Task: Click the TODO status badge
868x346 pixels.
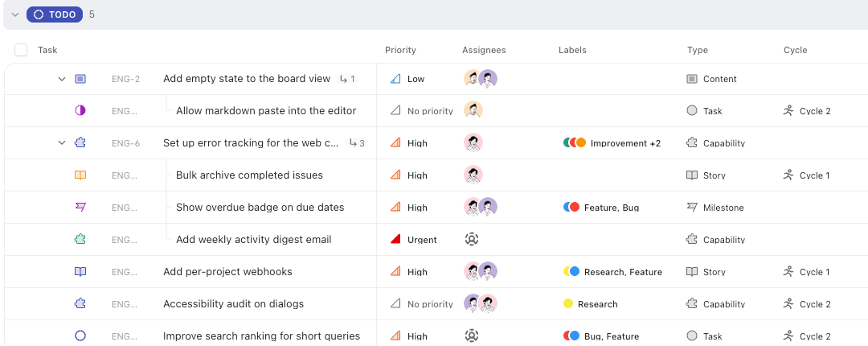Action: tap(55, 14)
